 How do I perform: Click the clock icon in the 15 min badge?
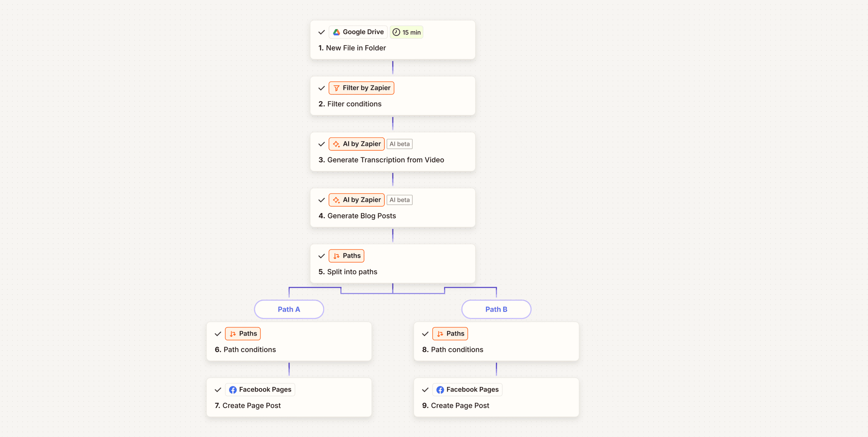[396, 32]
